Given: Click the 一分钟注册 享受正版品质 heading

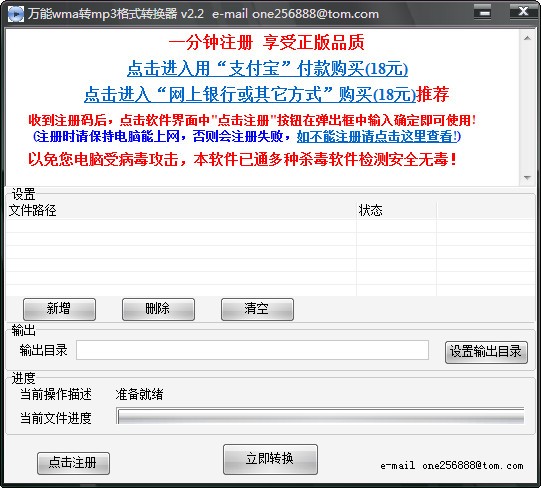Looking at the screenshot, I should (x=266, y=42).
